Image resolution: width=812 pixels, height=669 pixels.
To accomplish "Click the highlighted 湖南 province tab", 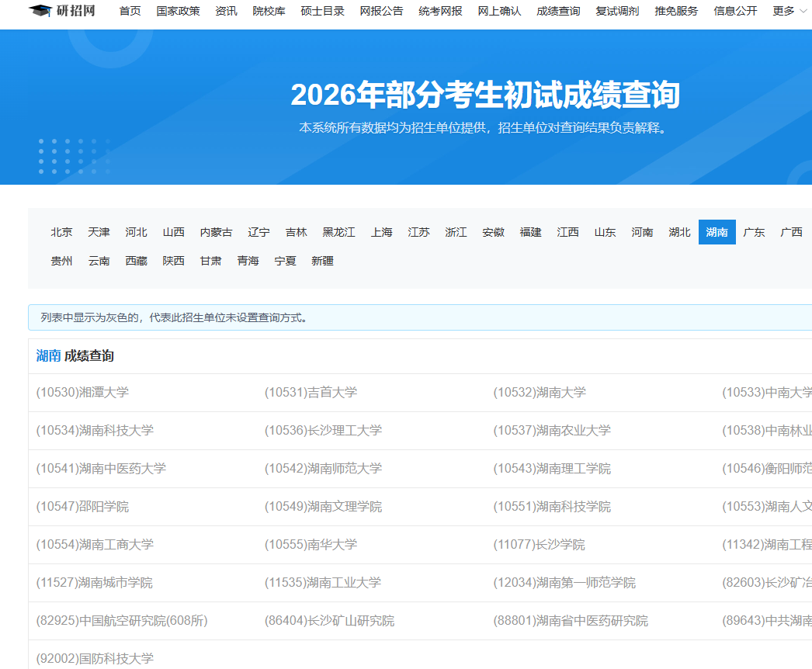I will (717, 232).
